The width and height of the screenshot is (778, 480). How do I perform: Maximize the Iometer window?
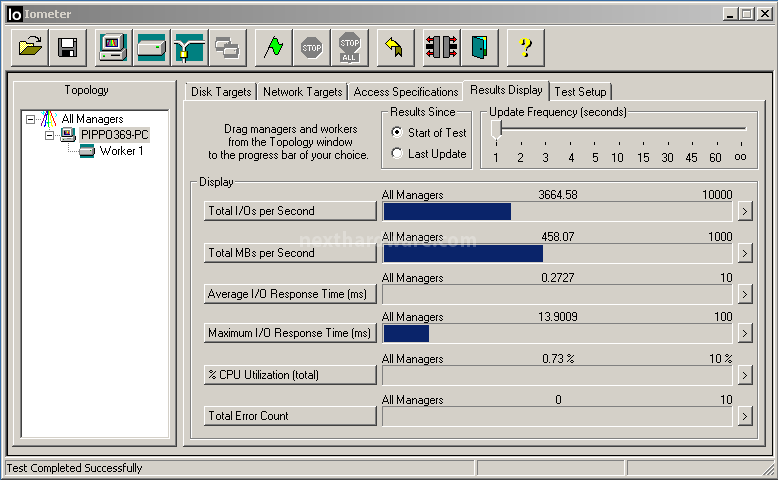(x=746, y=14)
